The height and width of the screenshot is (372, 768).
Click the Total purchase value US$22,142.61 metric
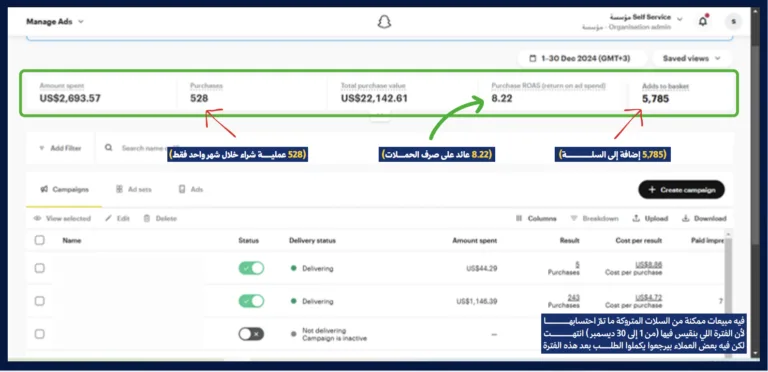click(374, 93)
